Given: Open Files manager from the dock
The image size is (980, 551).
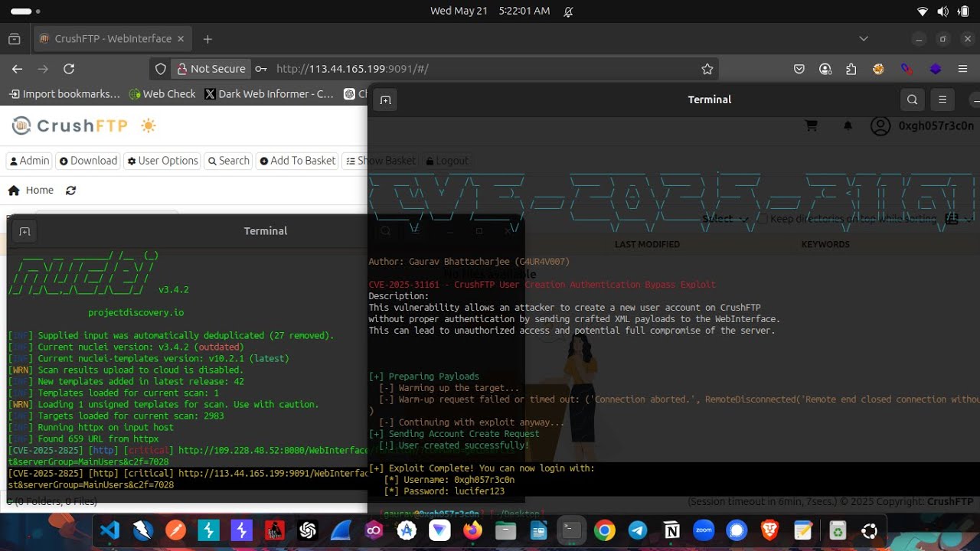Looking at the screenshot, I should [x=505, y=530].
